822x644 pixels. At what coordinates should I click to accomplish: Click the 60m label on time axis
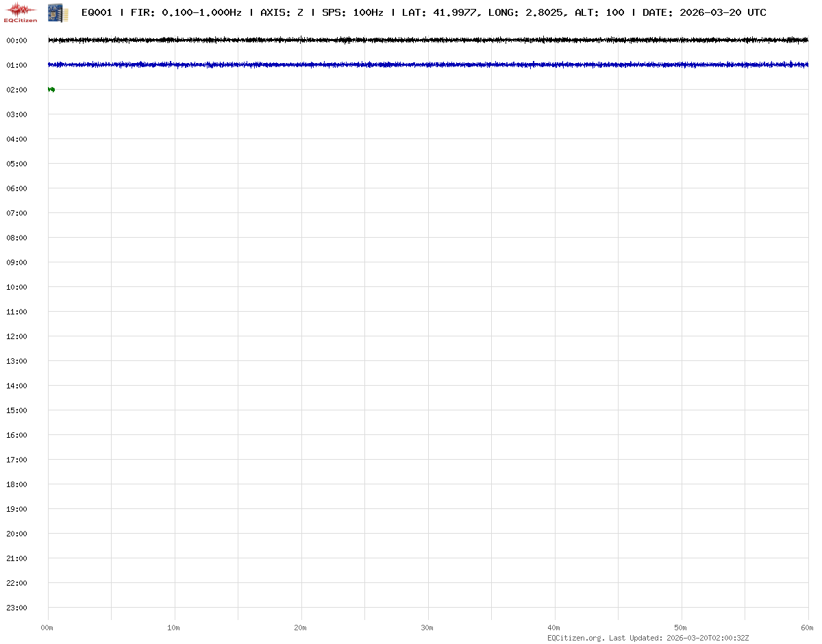(x=808, y=628)
